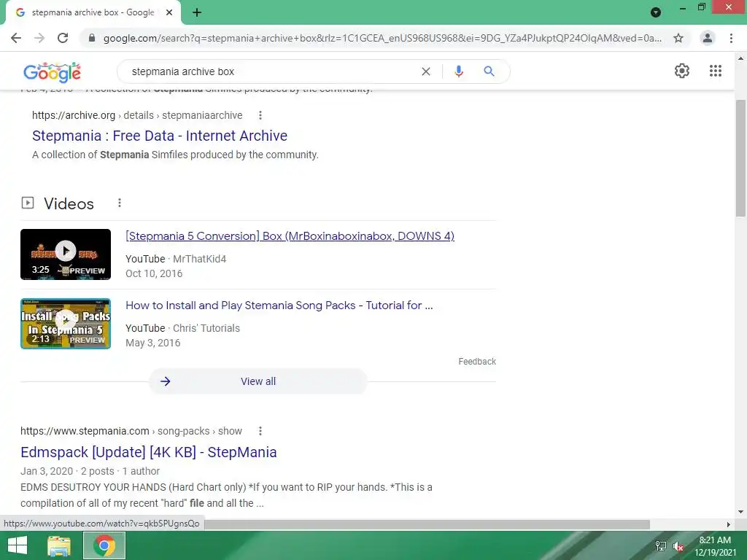Open the Chrome three-dot menu
747x560 pixels.
pyautogui.click(x=731, y=38)
